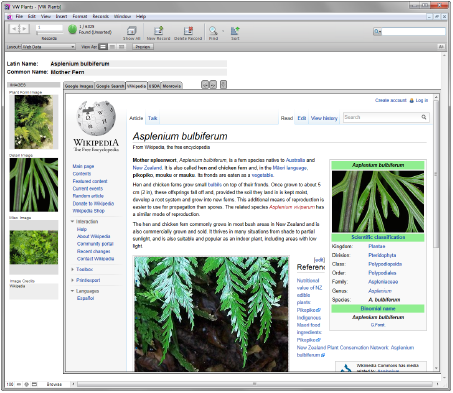This screenshot has width=453, height=393.
Task: Open the File menu
Action: pos(19,16)
